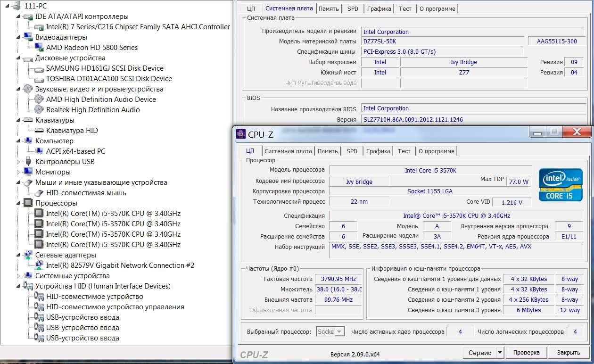This screenshot has height=364, width=594.
Task: Open the Сервис button dropdown arrow
Action: click(x=500, y=352)
